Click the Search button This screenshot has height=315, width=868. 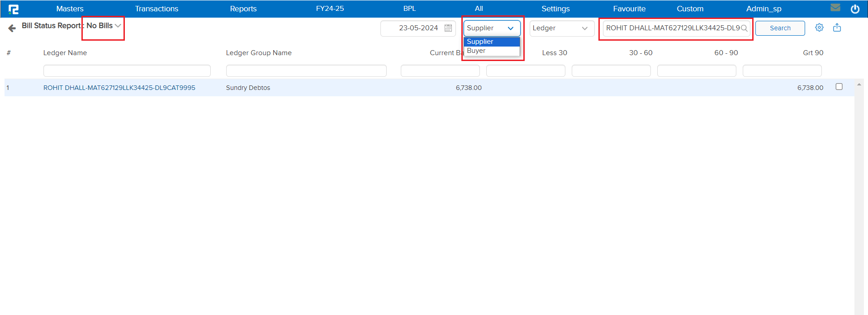coord(780,28)
